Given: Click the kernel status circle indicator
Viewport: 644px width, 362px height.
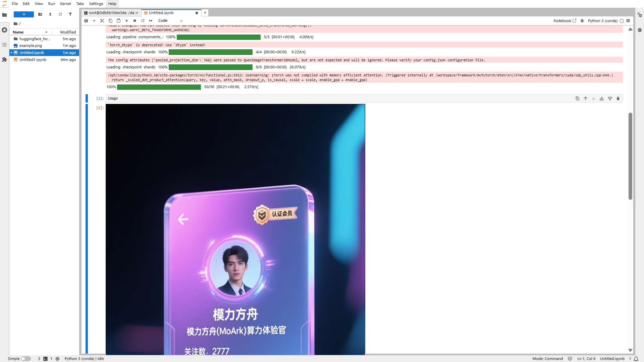Looking at the screenshot, I should (x=622, y=21).
